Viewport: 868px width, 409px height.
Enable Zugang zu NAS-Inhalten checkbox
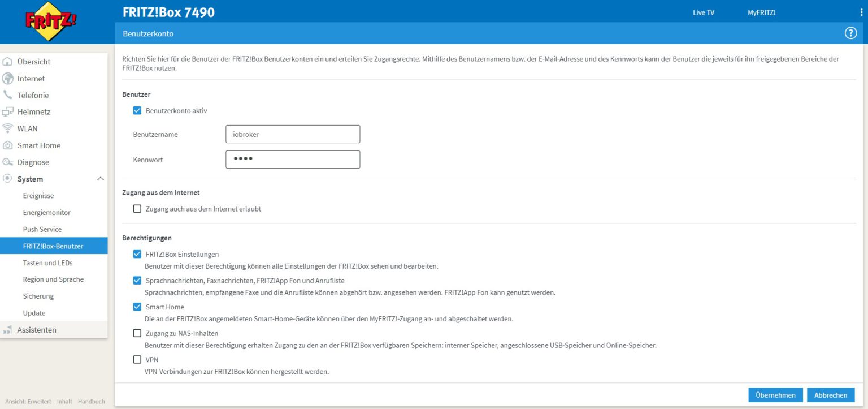coord(137,333)
